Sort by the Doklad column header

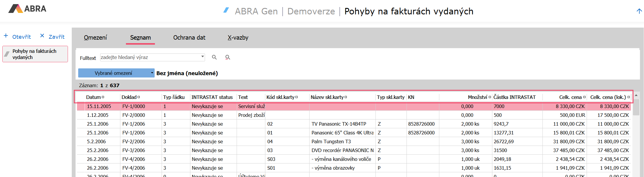click(131, 97)
